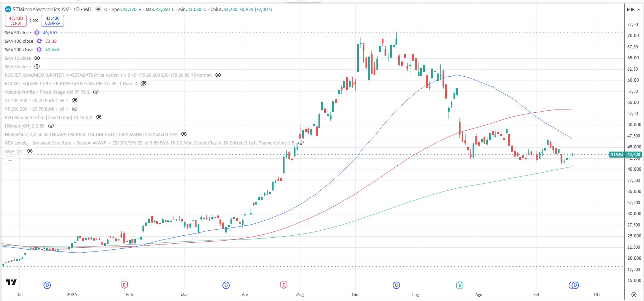Image resolution: width=644 pixels, height=301 pixels.
Task: Unhide the OBV indicator
Action: (30, 151)
